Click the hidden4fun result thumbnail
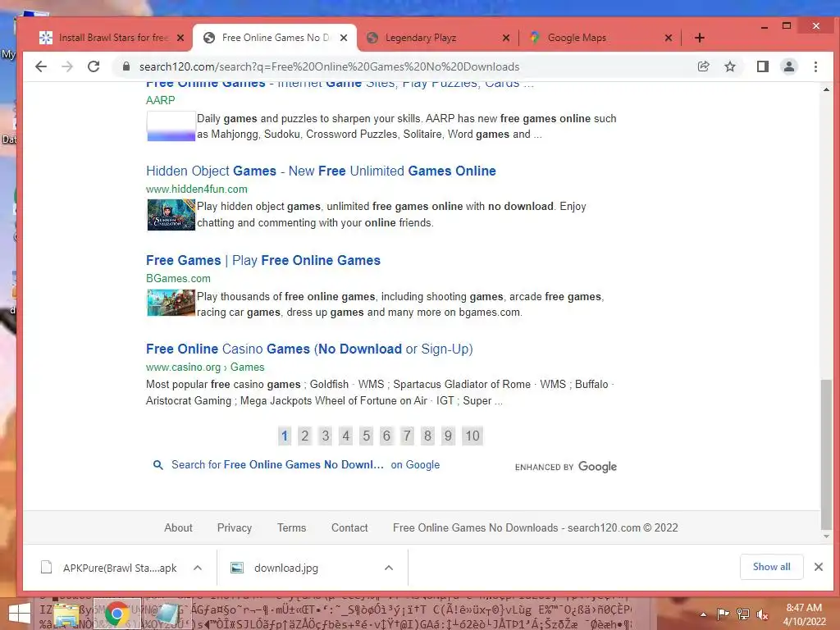The width and height of the screenshot is (840, 630). [171, 214]
